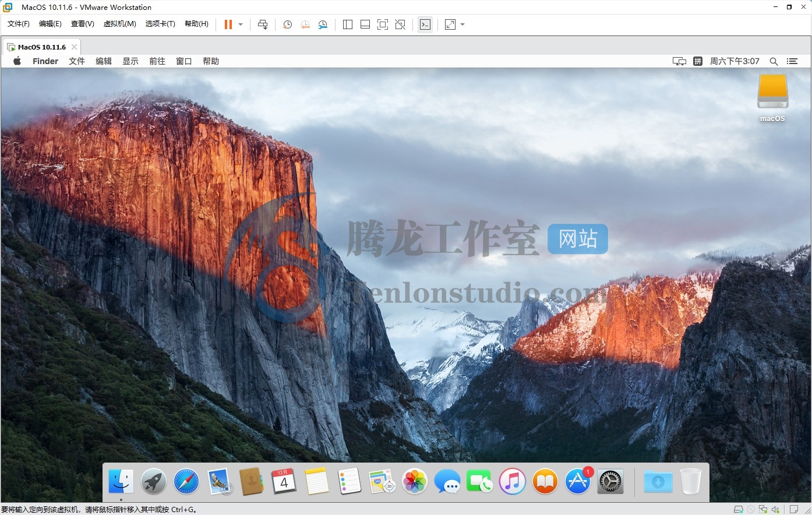812x515 pixels.
Task: Send Ctrl+Alt+Del to the virtual machine
Action: click(x=263, y=24)
